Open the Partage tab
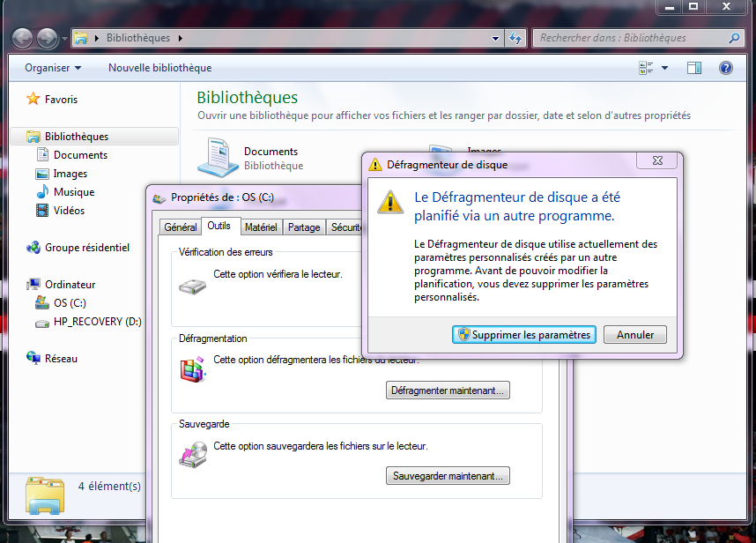756x543 pixels. click(304, 227)
